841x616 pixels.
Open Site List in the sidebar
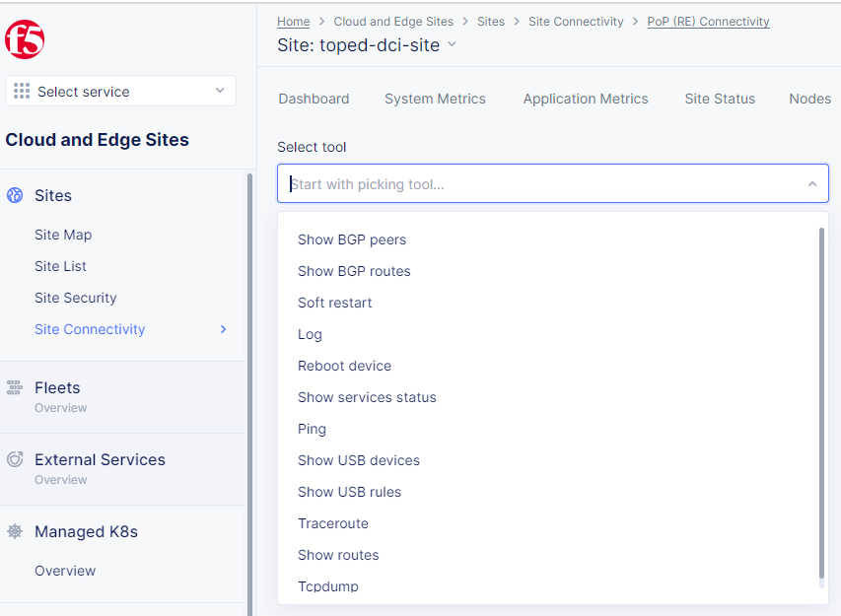(60, 266)
